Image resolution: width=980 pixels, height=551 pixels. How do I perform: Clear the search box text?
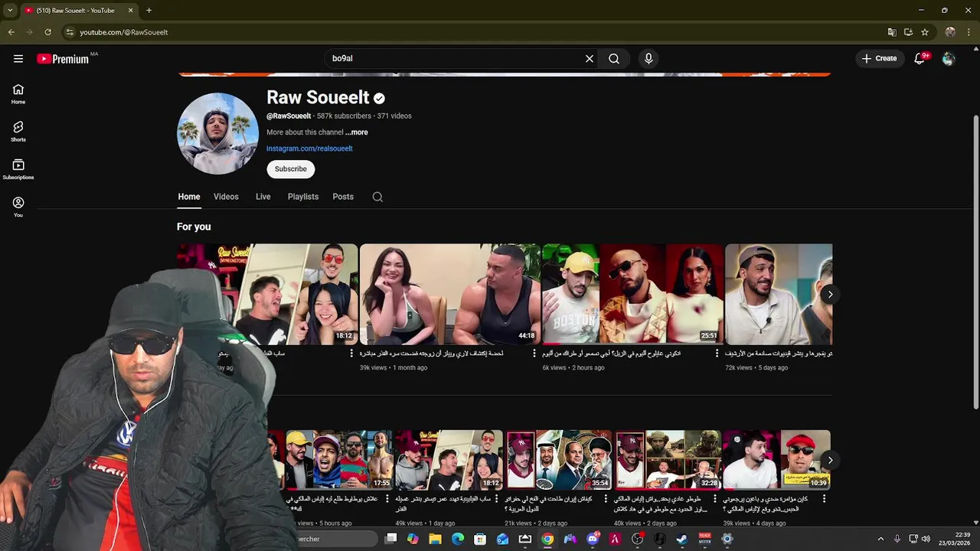coord(590,59)
